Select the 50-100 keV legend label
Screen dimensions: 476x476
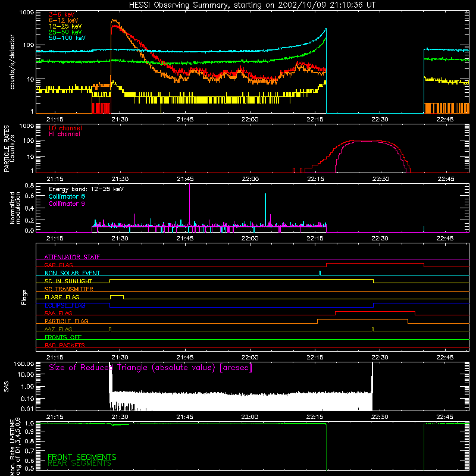(67, 38)
